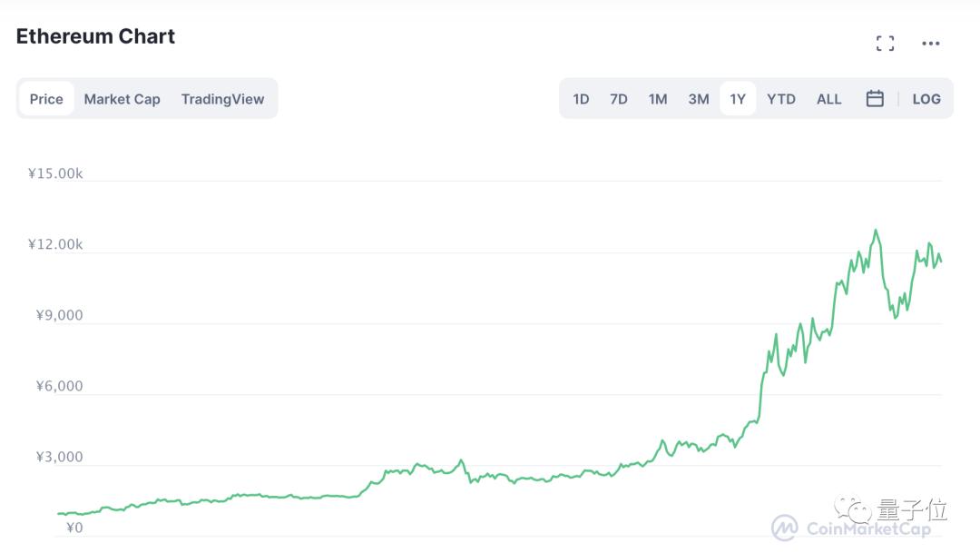
Task: Open the three-dots more options menu
Action: [930, 44]
